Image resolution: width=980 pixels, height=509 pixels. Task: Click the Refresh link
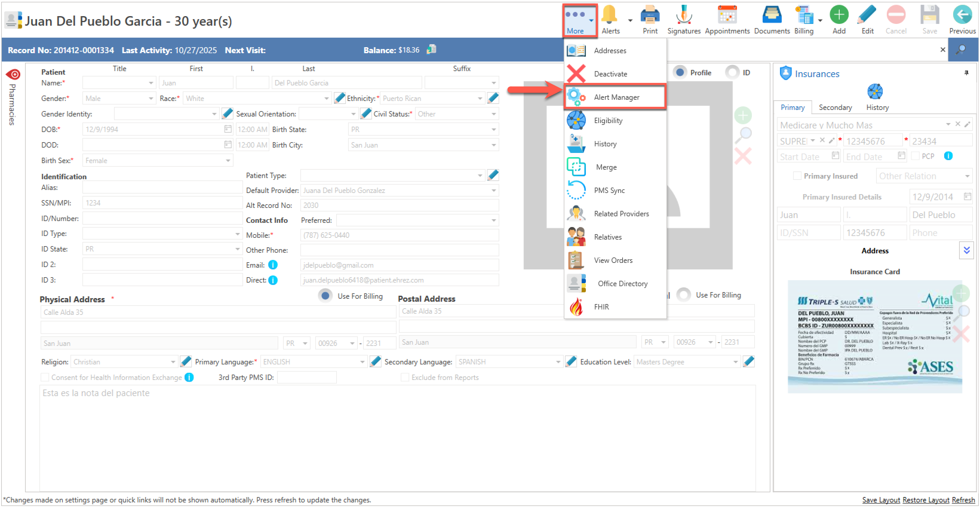coord(963,500)
